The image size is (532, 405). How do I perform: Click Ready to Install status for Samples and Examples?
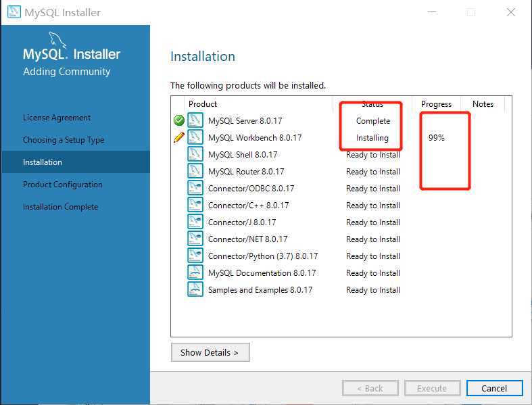(373, 290)
